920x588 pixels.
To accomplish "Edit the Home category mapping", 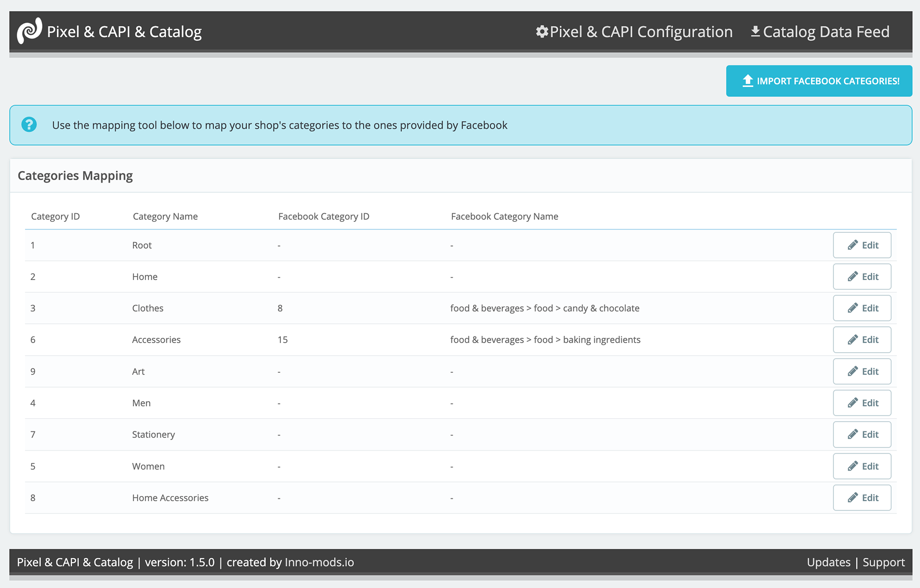I will pyautogui.click(x=862, y=277).
